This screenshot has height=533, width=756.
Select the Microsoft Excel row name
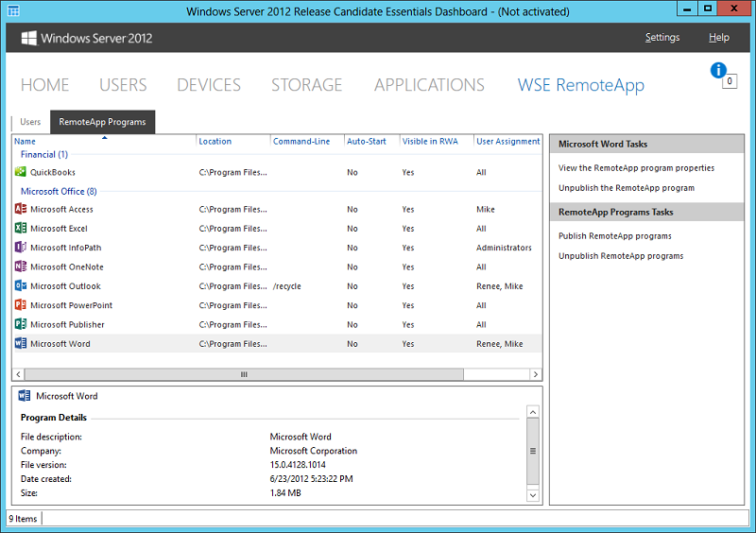(x=59, y=229)
